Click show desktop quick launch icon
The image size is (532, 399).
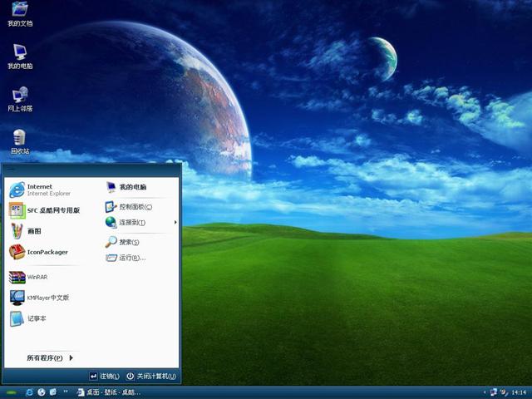click(53, 392)
